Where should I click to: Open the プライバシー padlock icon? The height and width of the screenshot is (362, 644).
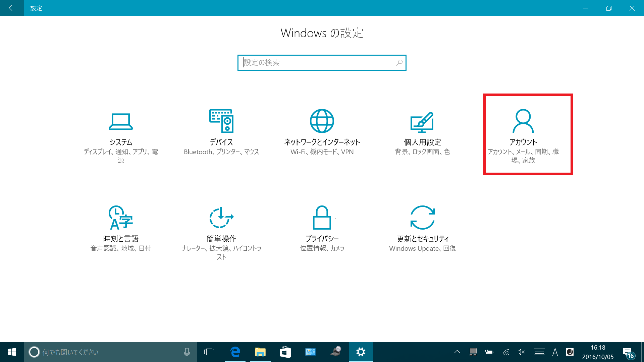pos(322,218)
